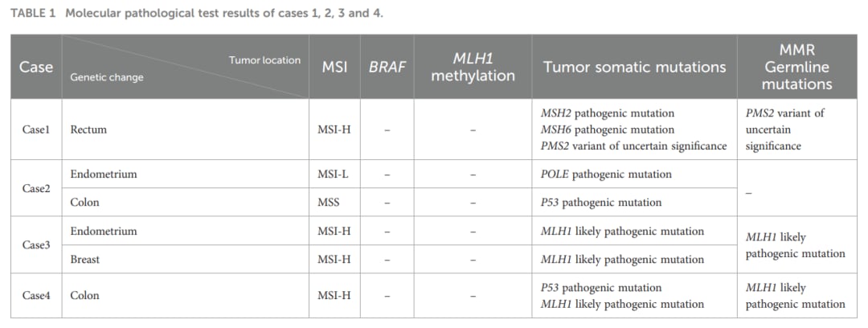Select the BRAF column header
The height and width of the screenshot is (328, 868).
click(387, 67)
